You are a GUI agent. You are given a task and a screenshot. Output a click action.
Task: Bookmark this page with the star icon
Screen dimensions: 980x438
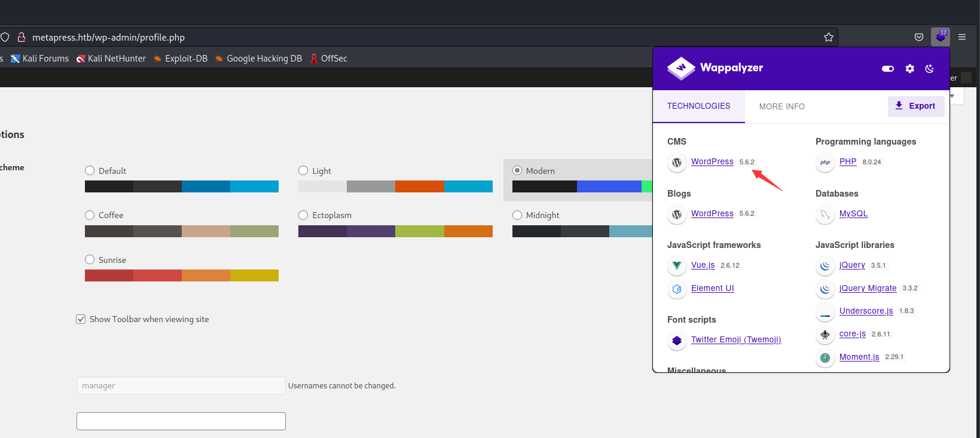pos(828,37)
